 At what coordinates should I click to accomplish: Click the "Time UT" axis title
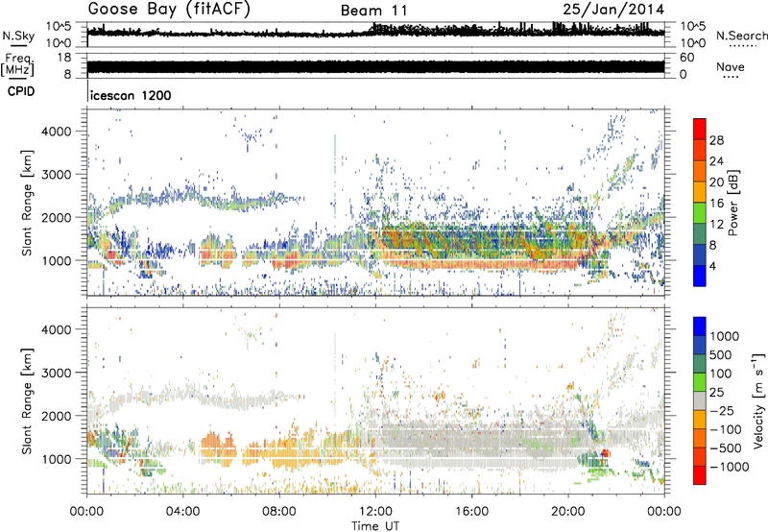click(x=375, y=526)
